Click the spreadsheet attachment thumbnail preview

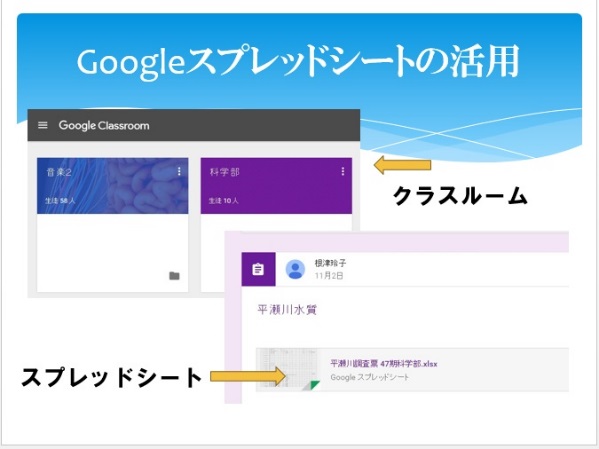pos(287,370)
